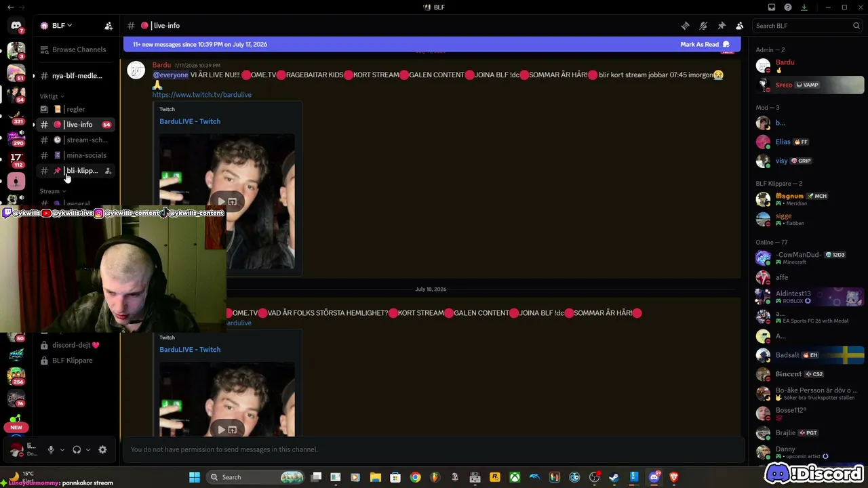Click the taskbar Search box
The height and width of the screenshot is (488, 868).
255,477
